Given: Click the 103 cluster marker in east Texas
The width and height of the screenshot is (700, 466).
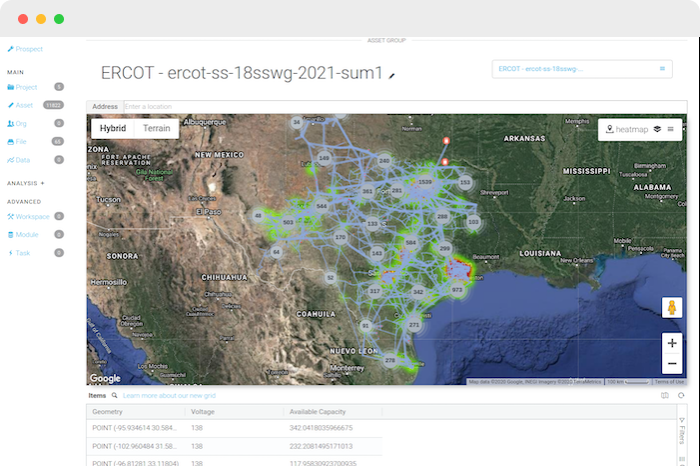Looking at the screenshot, I should [473, 222].
